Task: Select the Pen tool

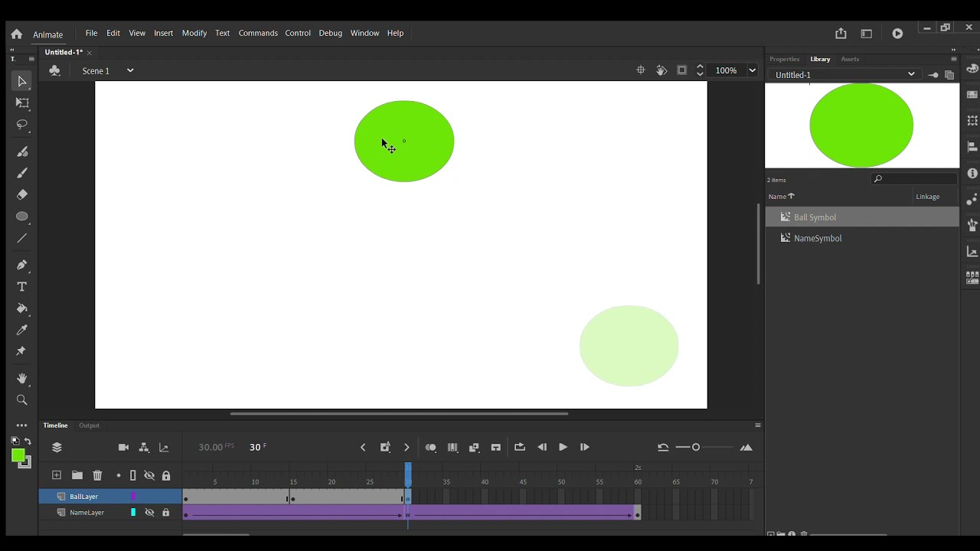Action: tap(22, 265)
